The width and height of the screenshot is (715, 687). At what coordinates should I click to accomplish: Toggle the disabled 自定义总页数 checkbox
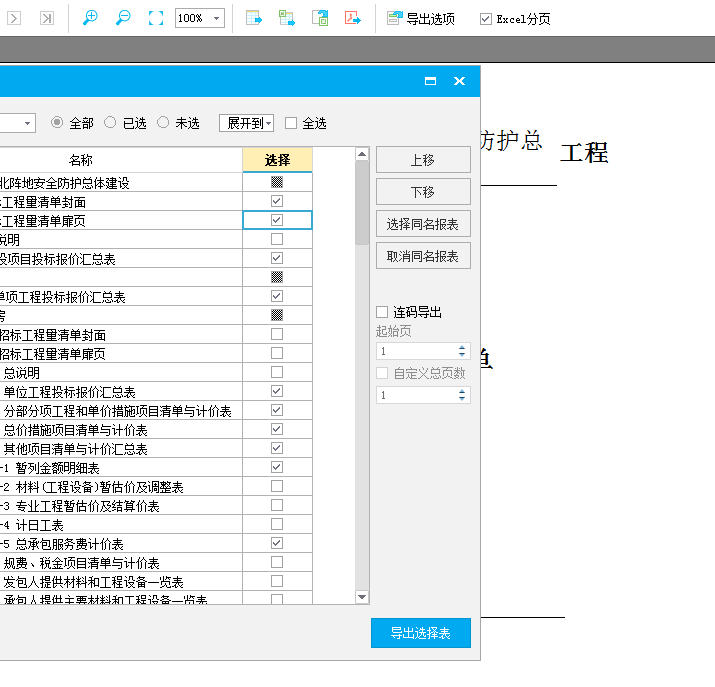pyautogui.click(x=382, y=373)
